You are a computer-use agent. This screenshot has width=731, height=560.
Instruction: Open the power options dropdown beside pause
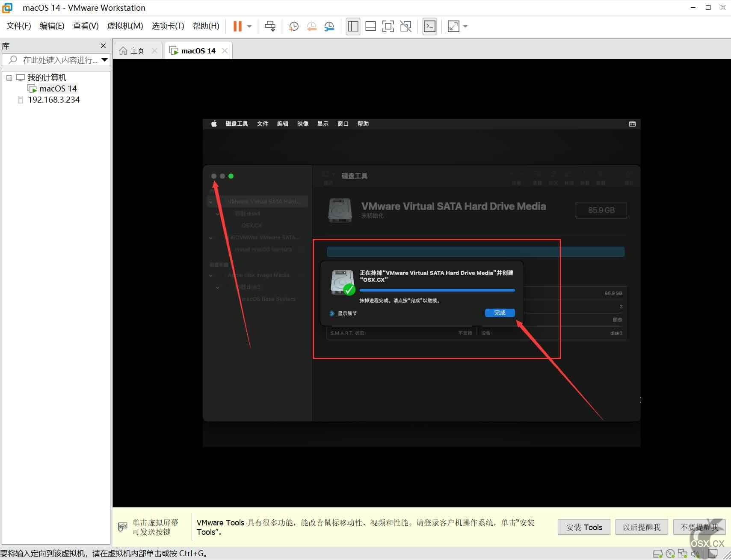249,27
